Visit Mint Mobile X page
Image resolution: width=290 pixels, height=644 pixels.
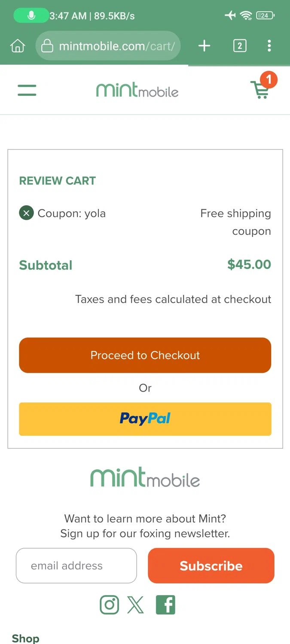click(x=136, y=605)
